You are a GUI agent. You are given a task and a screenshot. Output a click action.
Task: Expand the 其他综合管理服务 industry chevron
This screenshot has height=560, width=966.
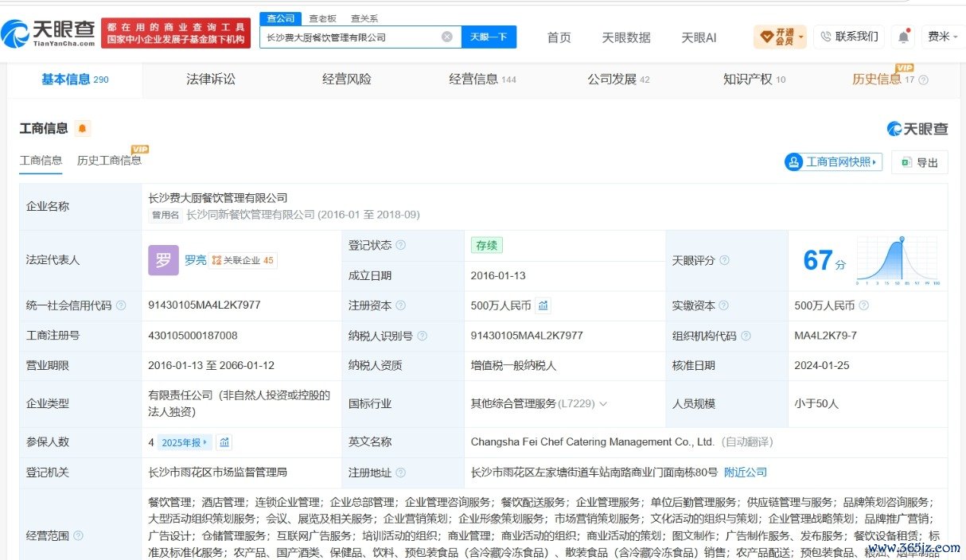(x=603, y=404)
